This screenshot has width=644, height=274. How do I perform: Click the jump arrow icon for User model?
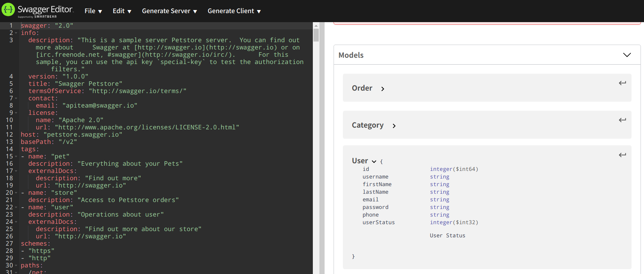coord(622,155)
